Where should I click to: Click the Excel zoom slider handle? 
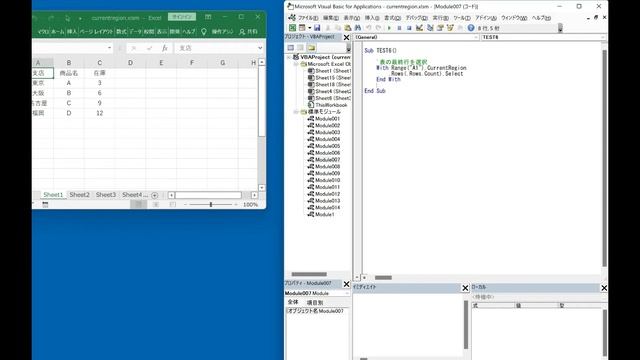(211, 204)
